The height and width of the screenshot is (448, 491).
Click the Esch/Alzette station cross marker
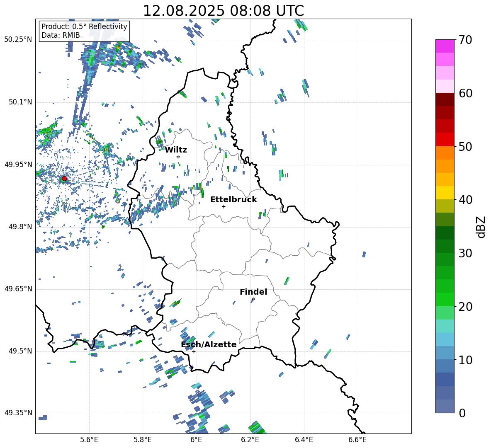(x=194, y=351)
